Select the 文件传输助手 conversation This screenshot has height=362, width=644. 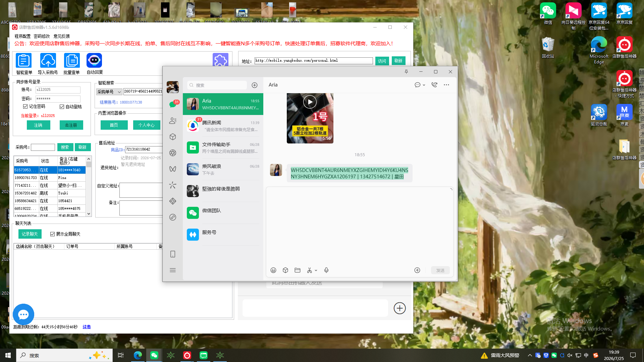tap(223, 147)
